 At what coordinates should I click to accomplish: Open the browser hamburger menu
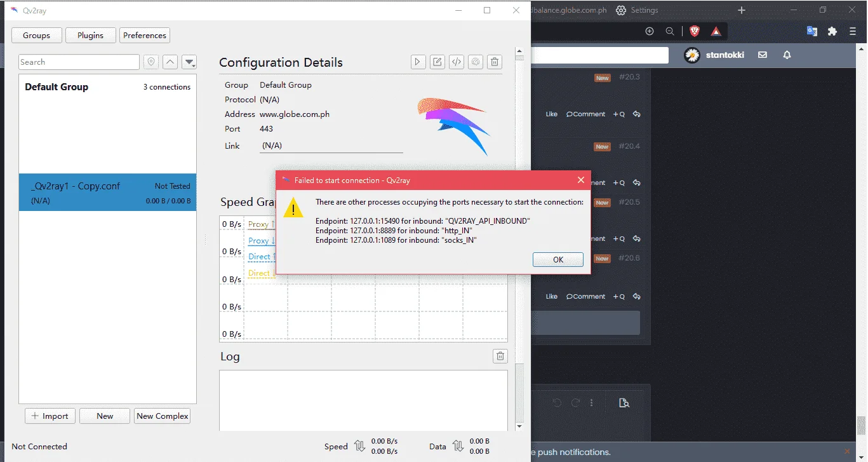[x=854, y=31]
